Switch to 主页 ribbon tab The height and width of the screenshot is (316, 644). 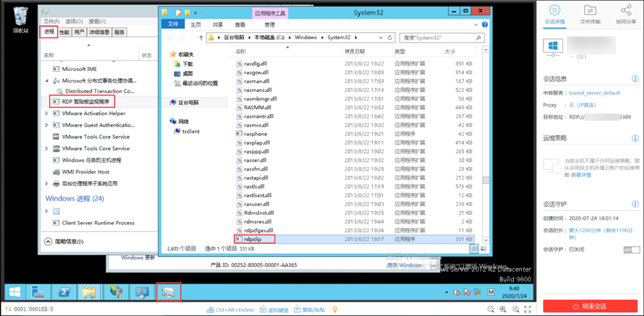click(197, 25)
